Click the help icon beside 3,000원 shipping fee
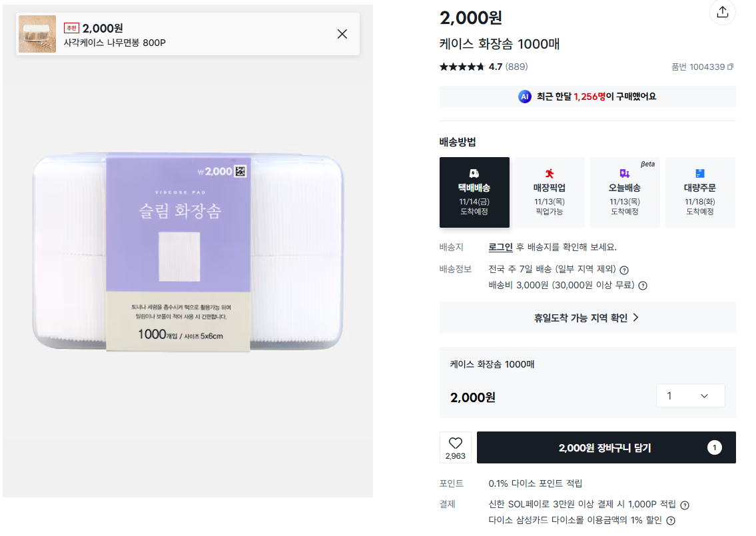 pos(643,286)
